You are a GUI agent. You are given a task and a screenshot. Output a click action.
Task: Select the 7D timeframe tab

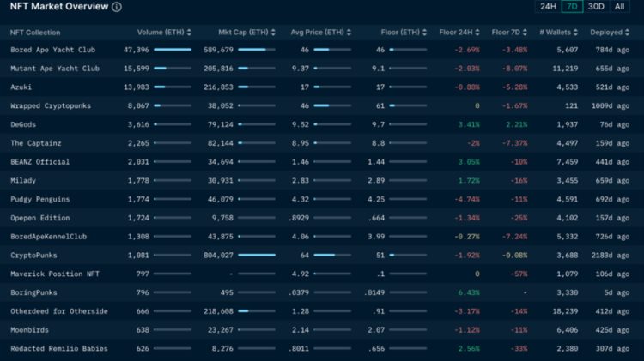572,7
